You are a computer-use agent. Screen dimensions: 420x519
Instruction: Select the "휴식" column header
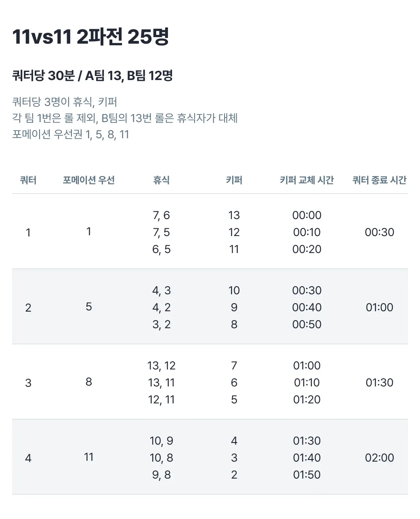(161, 180)
